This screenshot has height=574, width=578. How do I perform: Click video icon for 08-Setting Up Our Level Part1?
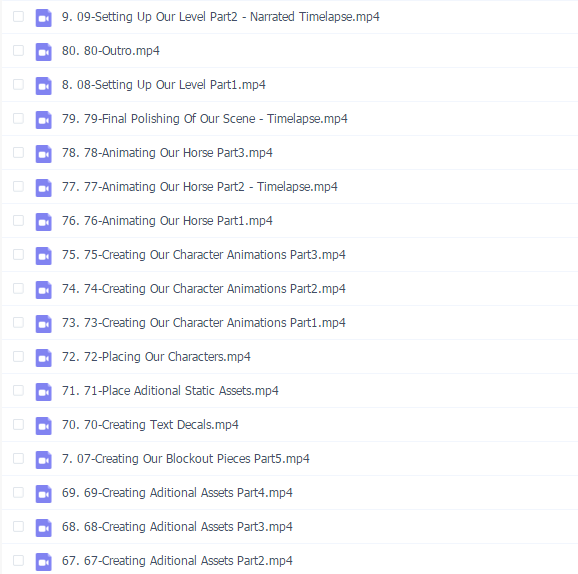tap(43, 86)
